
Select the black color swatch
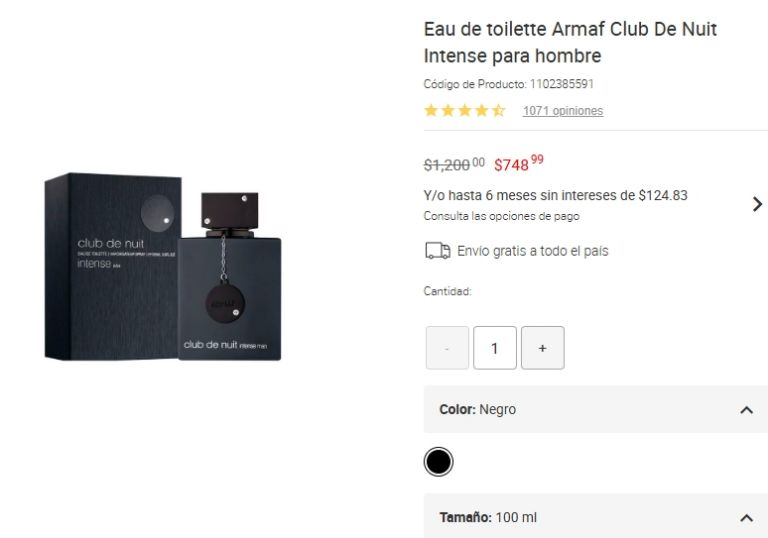(x=438, y=462)
